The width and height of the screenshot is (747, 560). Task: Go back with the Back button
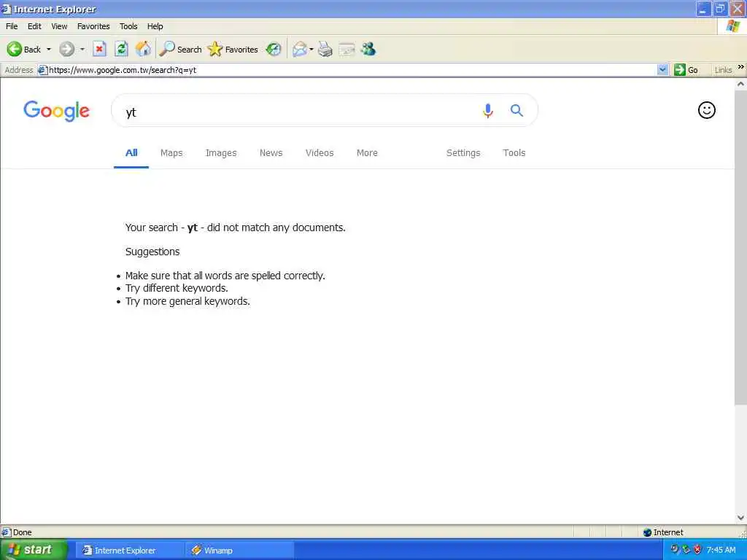pyautogui.click(x=24, y=49)
